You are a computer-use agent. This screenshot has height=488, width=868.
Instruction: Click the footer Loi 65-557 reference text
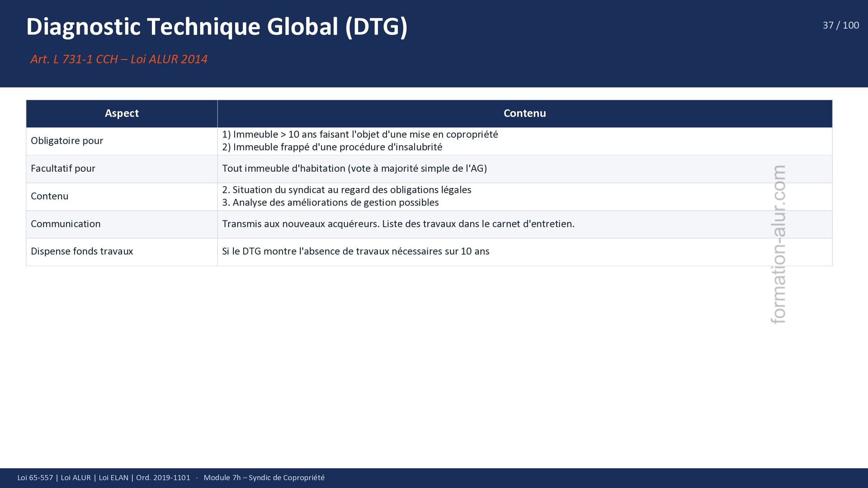[x=104, y=478]
